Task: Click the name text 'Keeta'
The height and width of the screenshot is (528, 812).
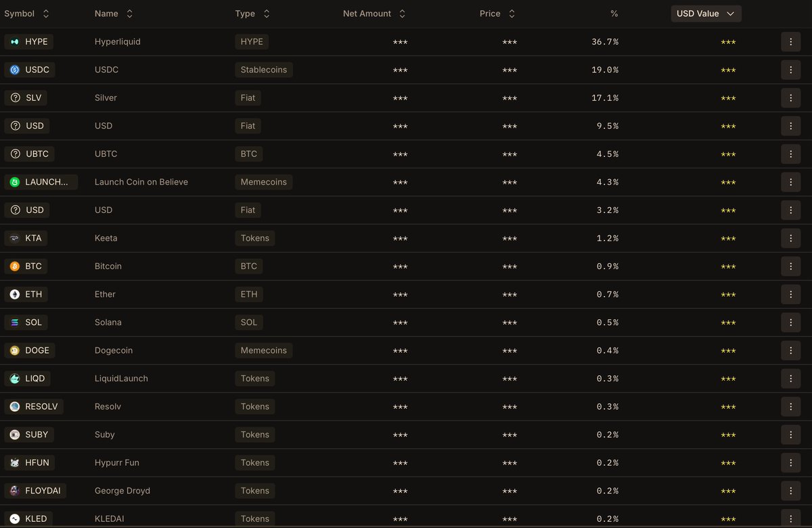Action: [x=106, y=238]
